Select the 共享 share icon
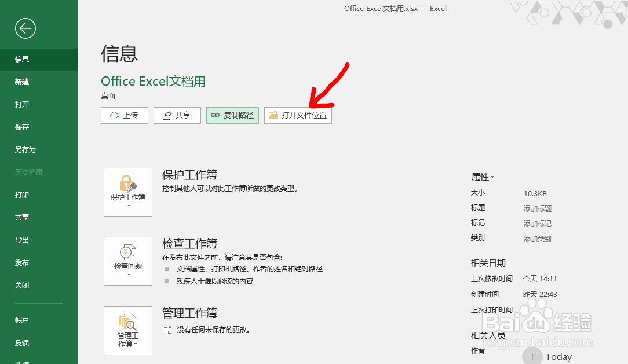 167,115
